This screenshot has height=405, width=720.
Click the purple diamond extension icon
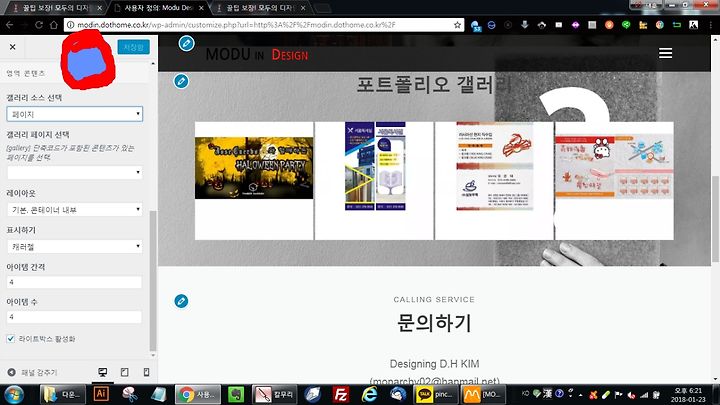575,25
